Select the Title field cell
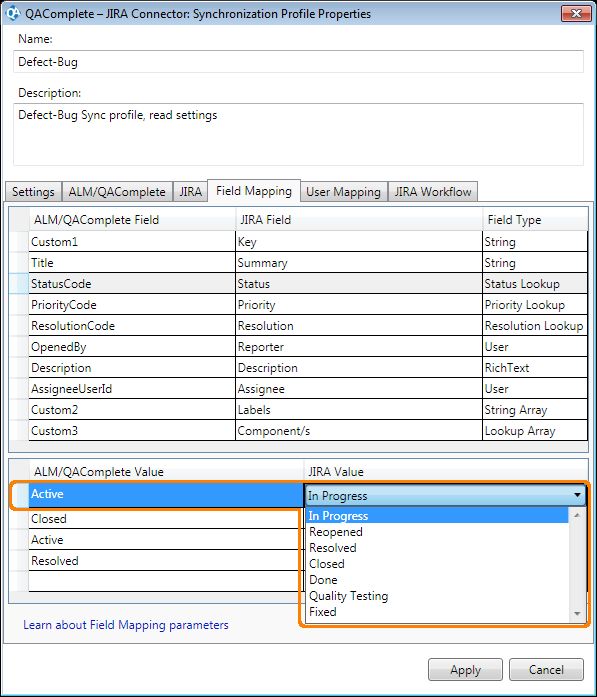 (132, 263)
